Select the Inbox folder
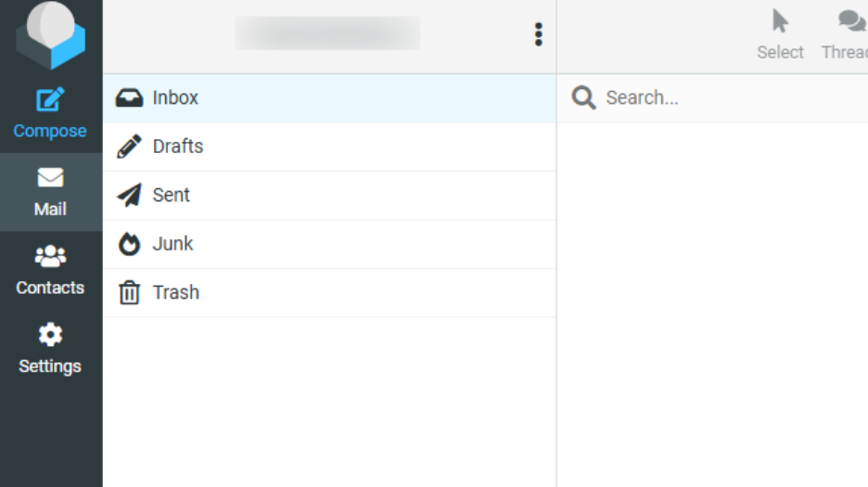Image resolution: width=868 pixels, height=487 pixels. click(x=175, y=97)
